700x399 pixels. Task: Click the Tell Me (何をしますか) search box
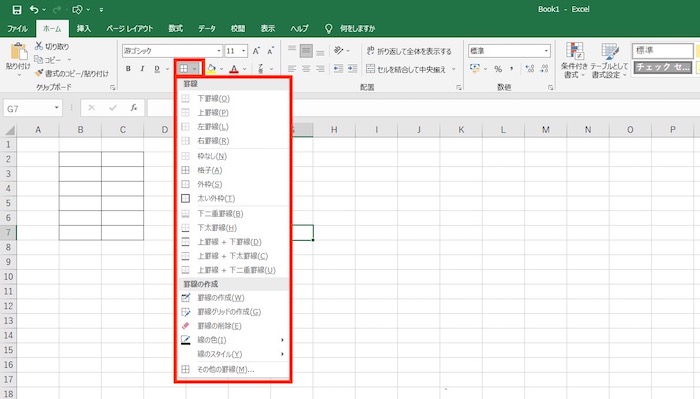[357, 29]
